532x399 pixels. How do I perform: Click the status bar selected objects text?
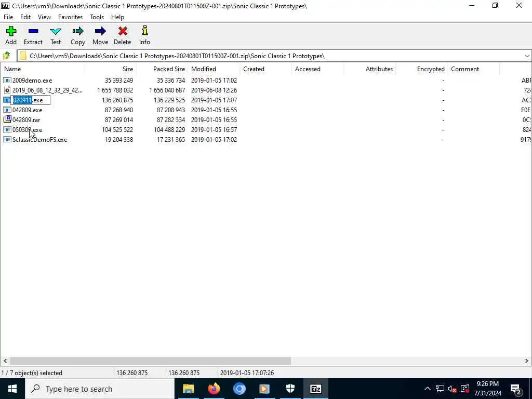coord(32,373)
